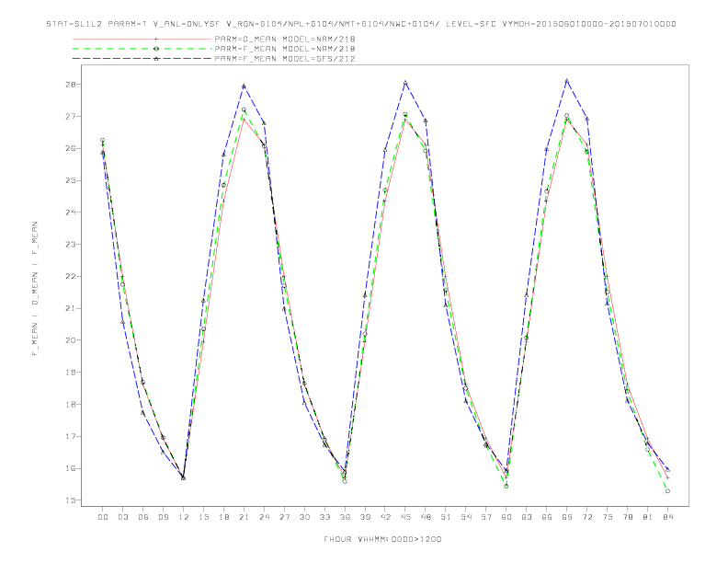Click x-axis forecast hour label 81

[648, 517]
